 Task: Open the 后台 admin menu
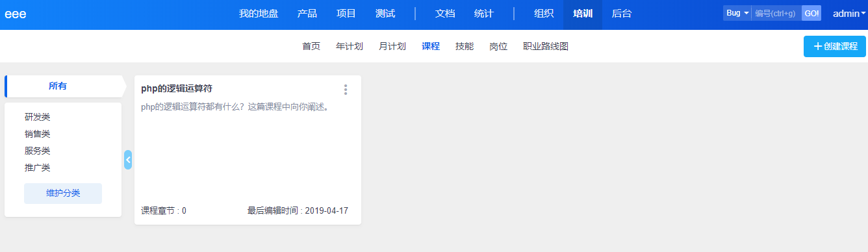point(622,13)
